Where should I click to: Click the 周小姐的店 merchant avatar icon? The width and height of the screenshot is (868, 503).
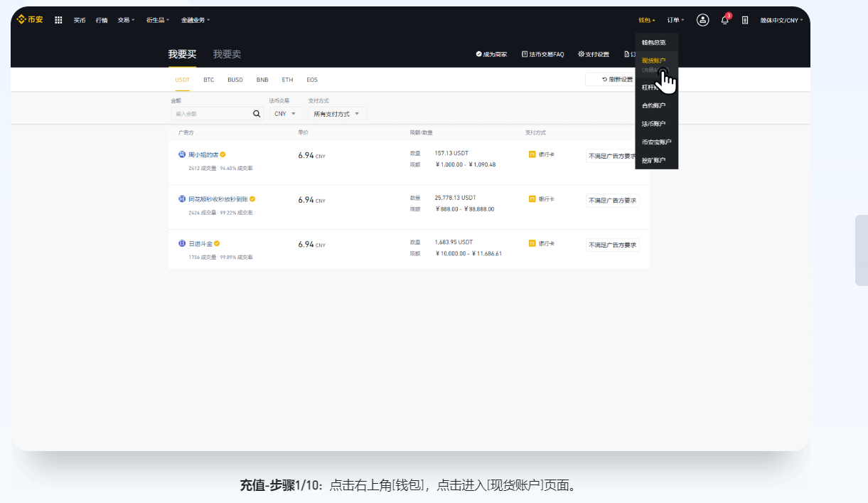pos(182,154)
